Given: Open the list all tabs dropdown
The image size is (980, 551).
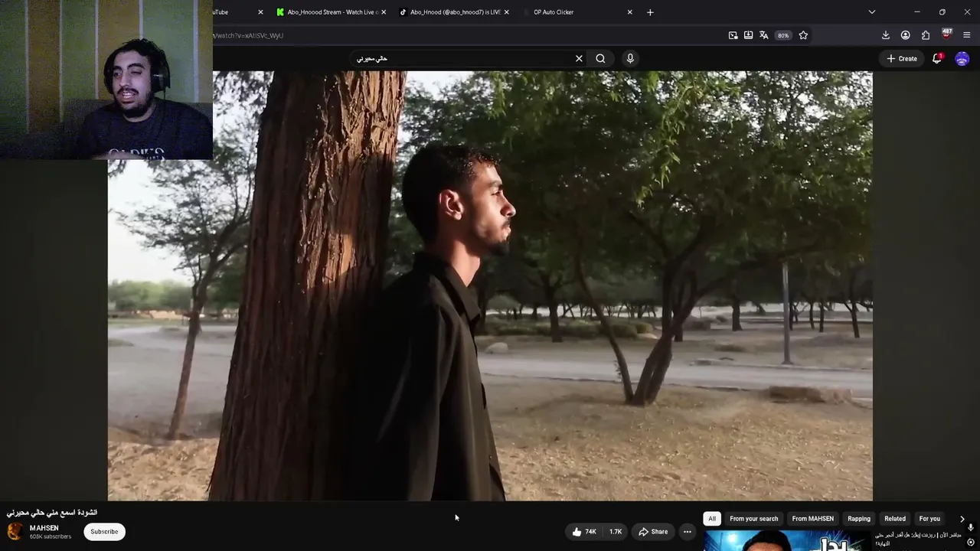Looking at the screenshot, I should click(x=871, y=12).
